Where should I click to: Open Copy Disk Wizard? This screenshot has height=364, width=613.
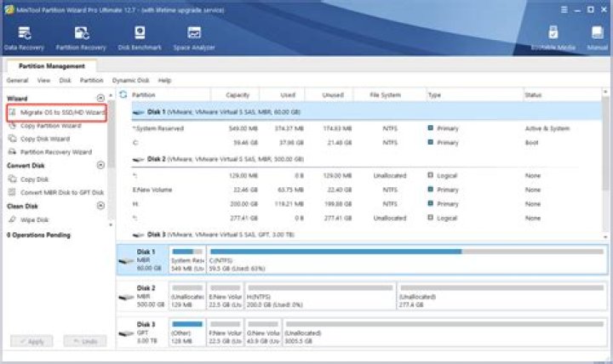click(39, 139)
